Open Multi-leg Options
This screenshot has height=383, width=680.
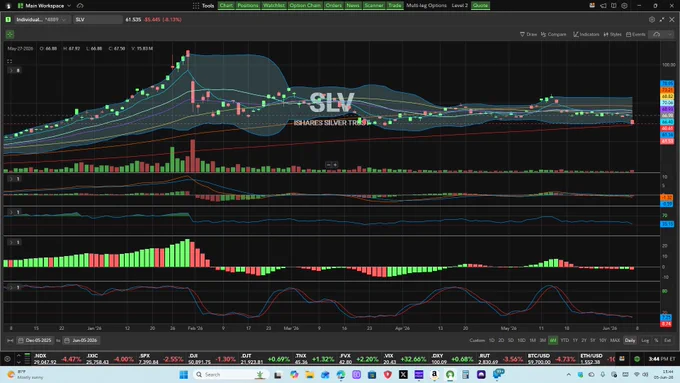click(x=426, y=6)
